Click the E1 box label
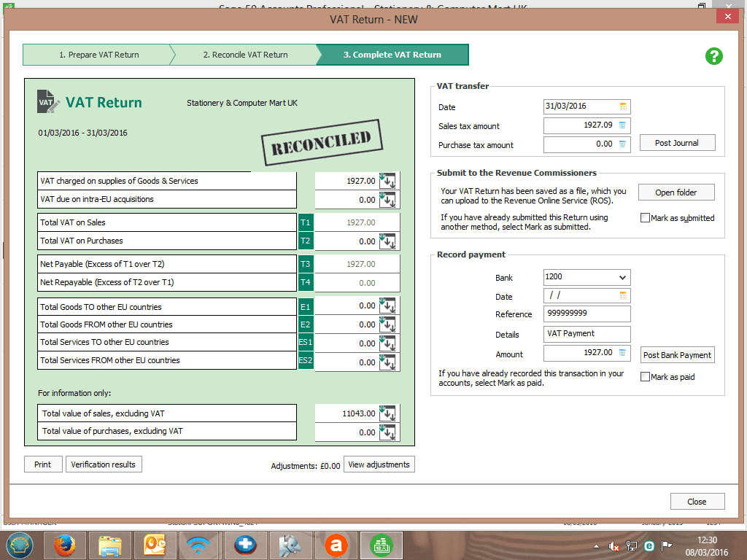Image resolution: width=747 pixels, height=560 pixels. [x=306, y=307]
